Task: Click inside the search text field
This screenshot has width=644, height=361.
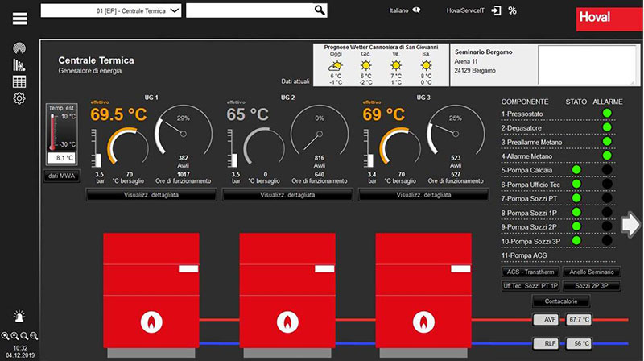Action: point(248,10)
